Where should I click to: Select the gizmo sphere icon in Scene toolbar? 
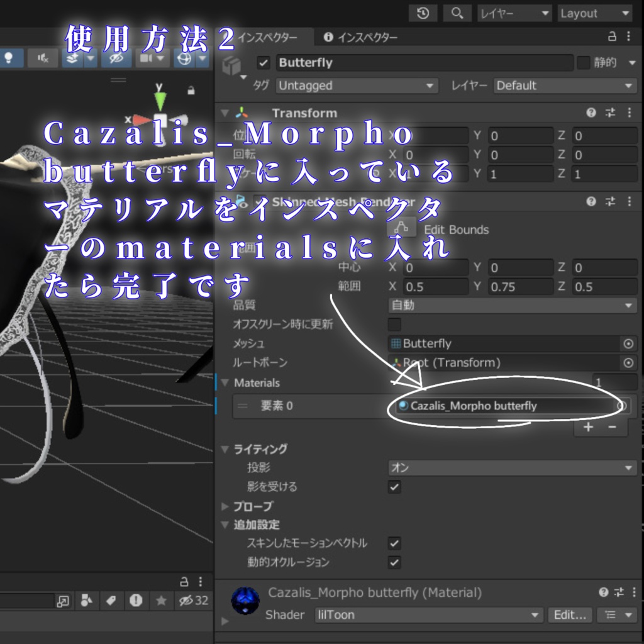[x=186, y=58]
